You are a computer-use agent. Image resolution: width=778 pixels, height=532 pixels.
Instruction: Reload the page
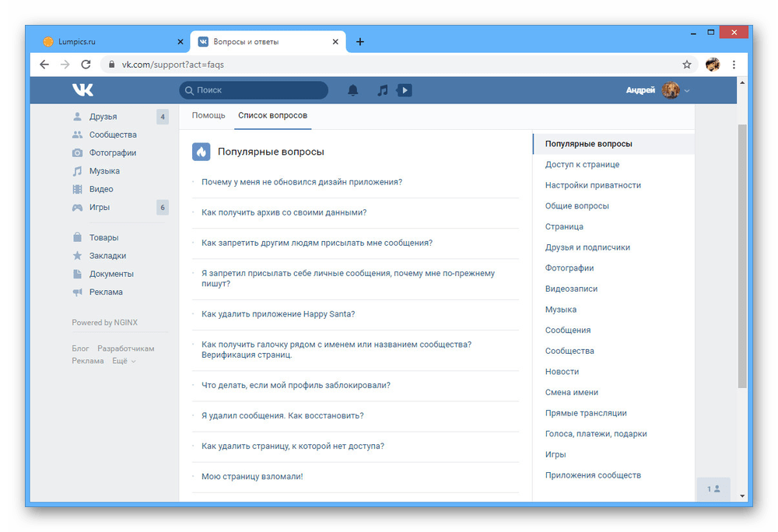click(86, 65)
